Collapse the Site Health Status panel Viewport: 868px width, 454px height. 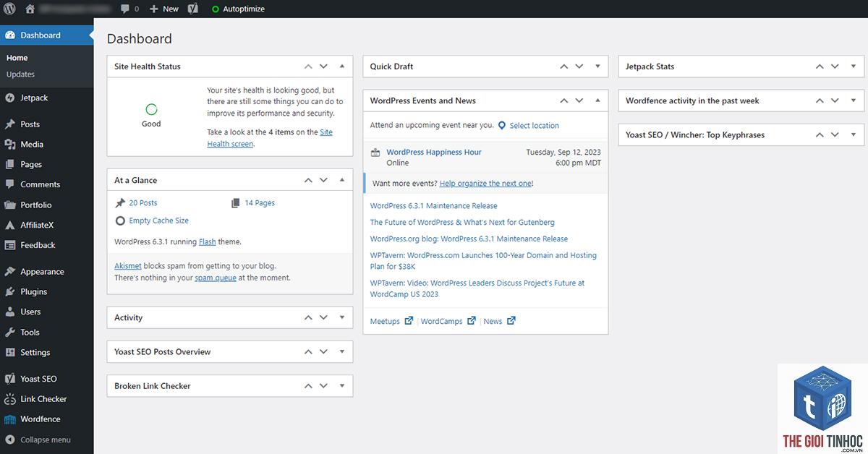tap(342, 67)
